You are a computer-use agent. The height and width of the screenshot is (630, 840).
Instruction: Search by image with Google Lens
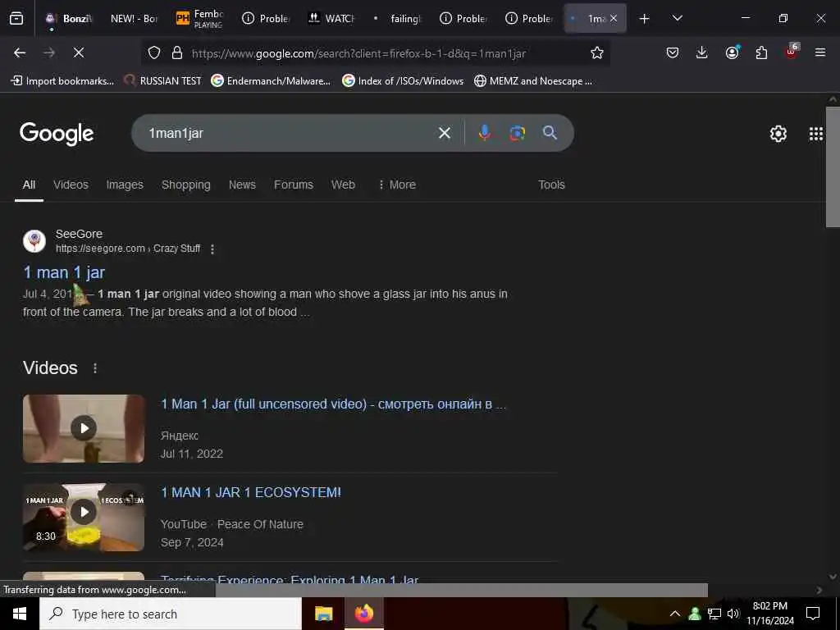point(517,133)
